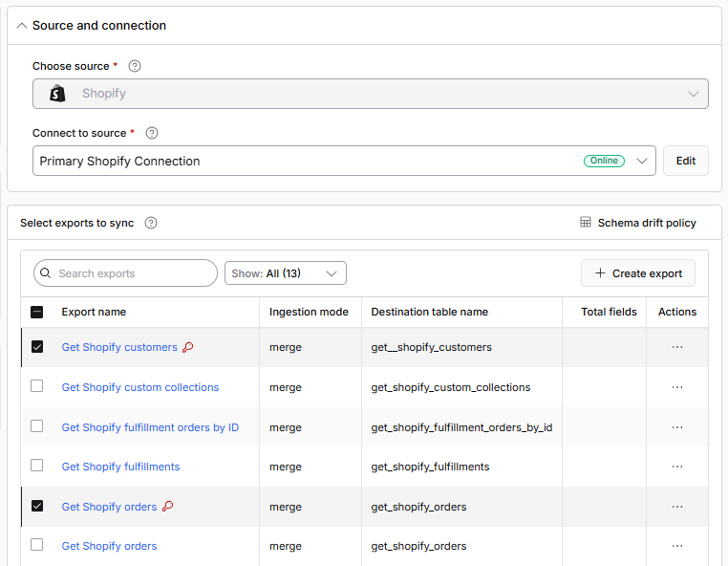Click the get__shopify_customers table name cell

431,347
